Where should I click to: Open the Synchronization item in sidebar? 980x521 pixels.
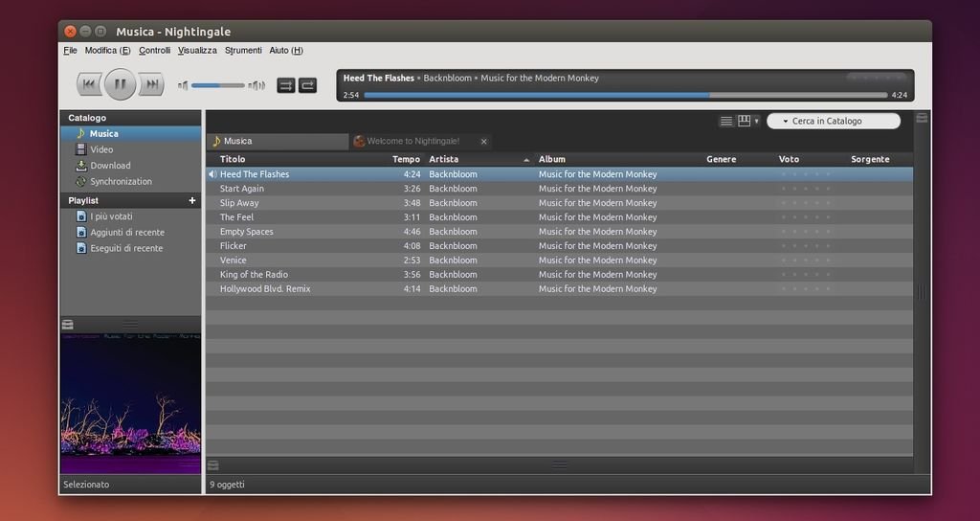[121, 182]
